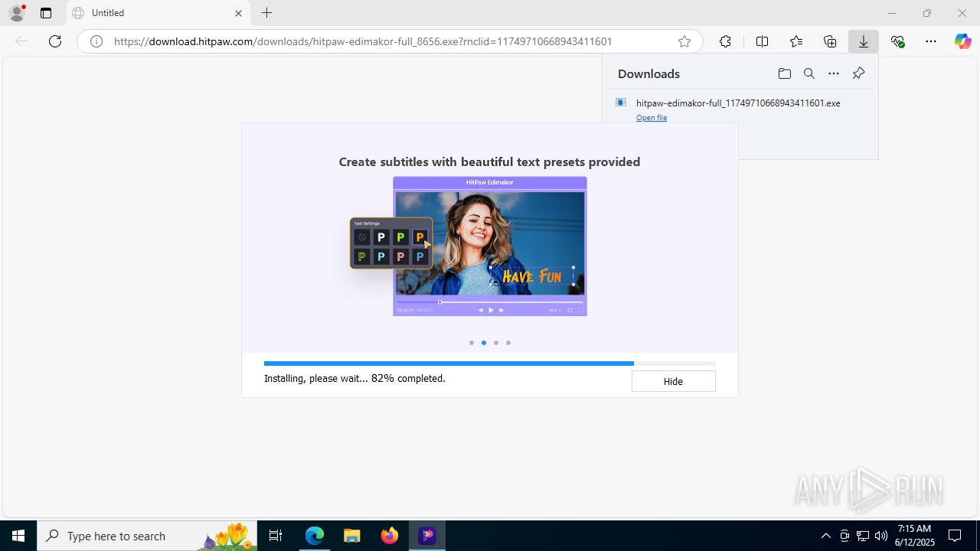Open more options in Downloads panel
Image resolution: width=980 pixels, height=551 pixels.
(834, 73)
